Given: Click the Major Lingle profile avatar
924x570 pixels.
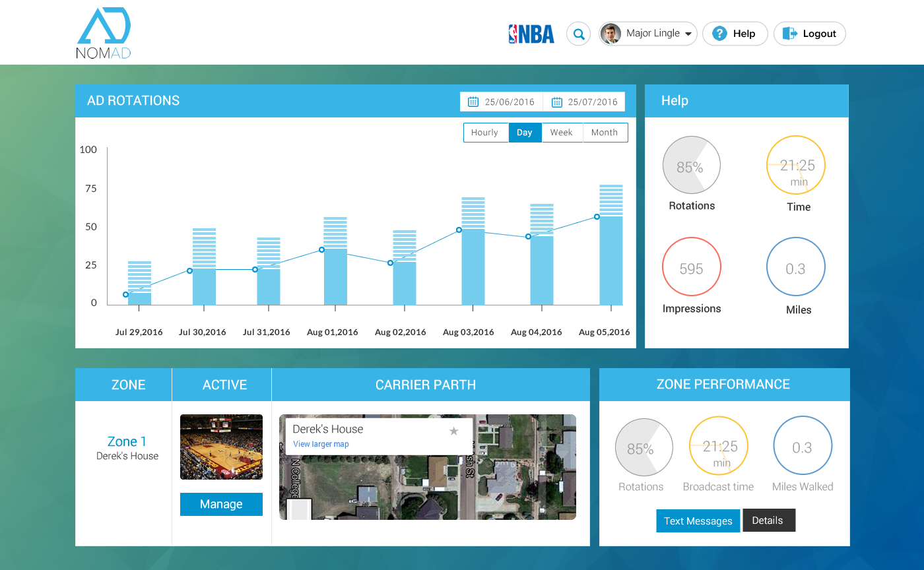Looking at the screenshot, I should click(610, 34).
